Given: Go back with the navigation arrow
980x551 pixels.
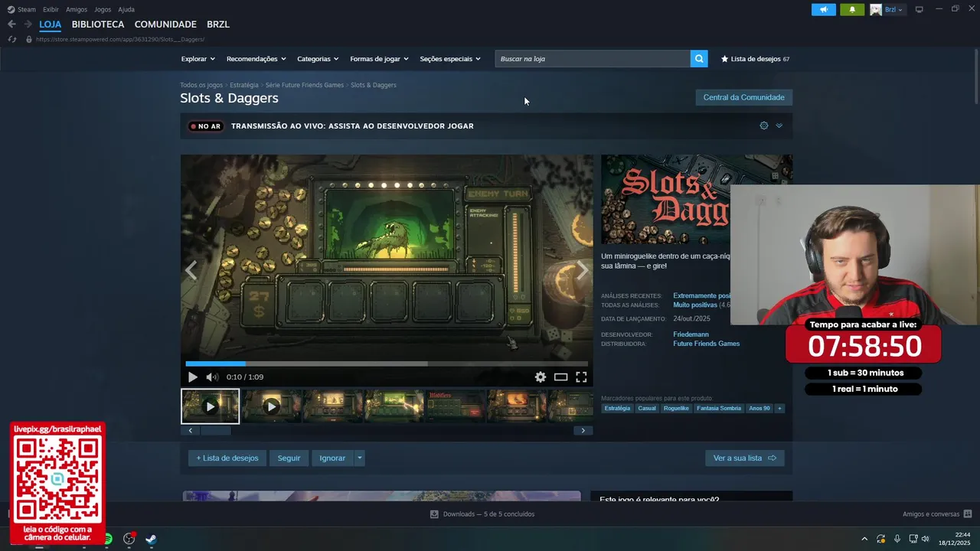Looking at the screenshot, I should pos(11,24).
